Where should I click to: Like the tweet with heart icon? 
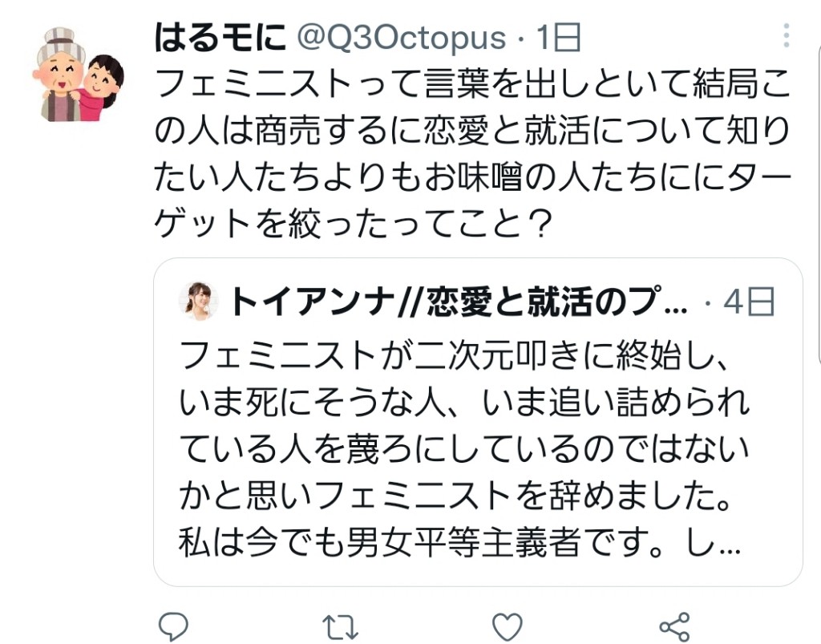pyautogui.click(x=508, y=626)
